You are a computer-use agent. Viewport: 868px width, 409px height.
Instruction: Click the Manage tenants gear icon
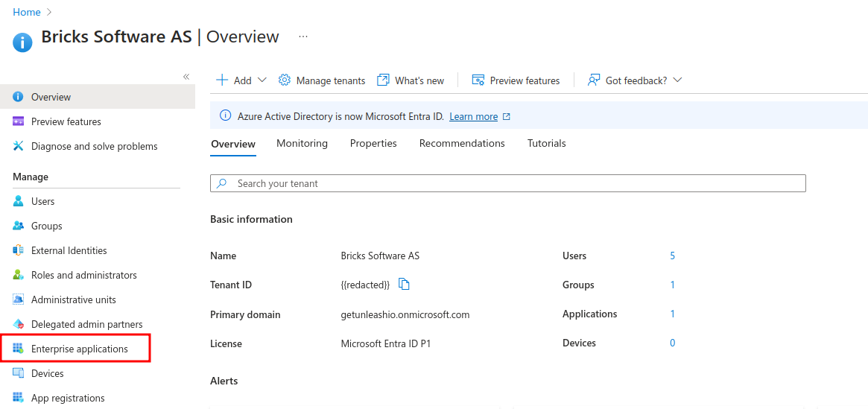[x=284, y=80]
